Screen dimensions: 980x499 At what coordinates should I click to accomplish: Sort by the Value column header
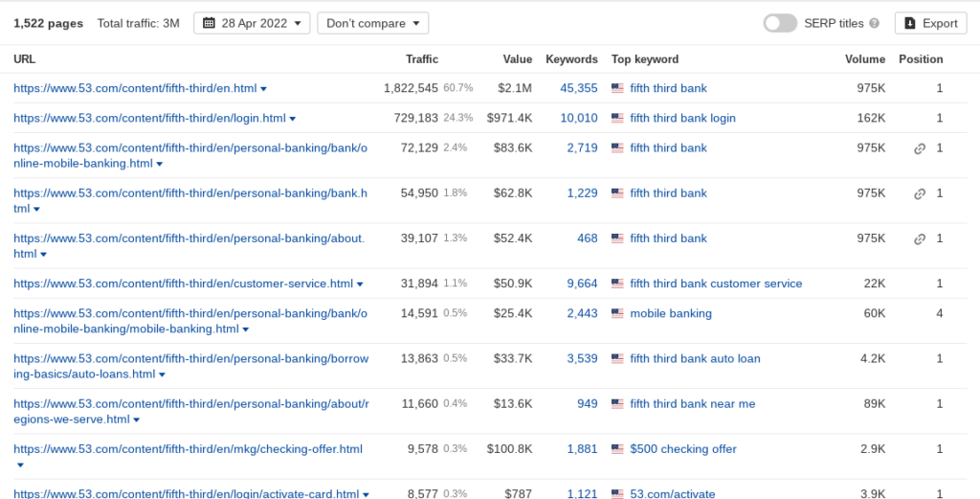pyautogui.click(x=518, y=59)
